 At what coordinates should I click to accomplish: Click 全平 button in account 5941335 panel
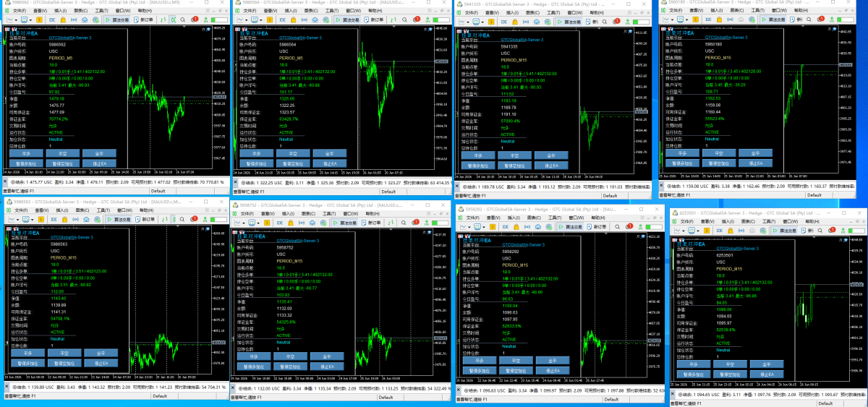point(553,155)
